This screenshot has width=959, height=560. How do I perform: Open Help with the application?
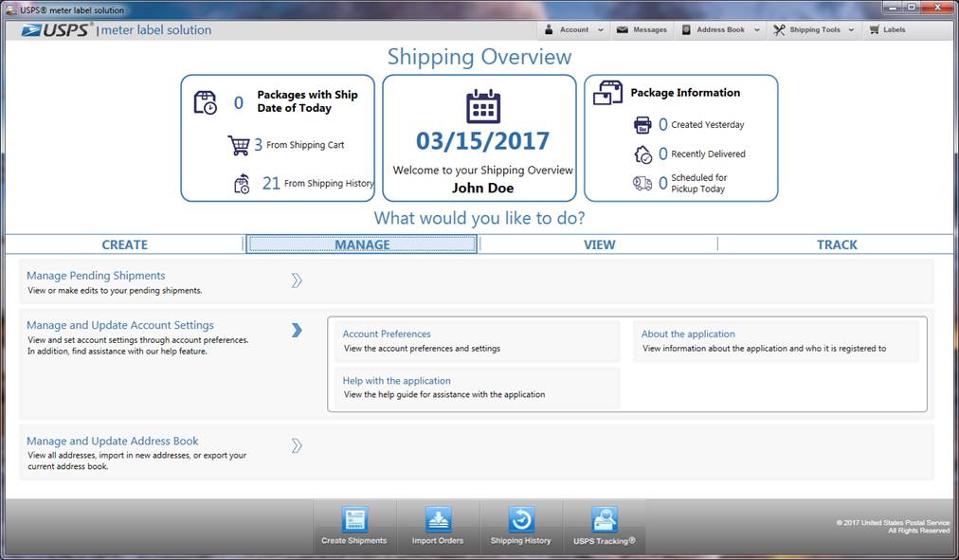(478, 388)
